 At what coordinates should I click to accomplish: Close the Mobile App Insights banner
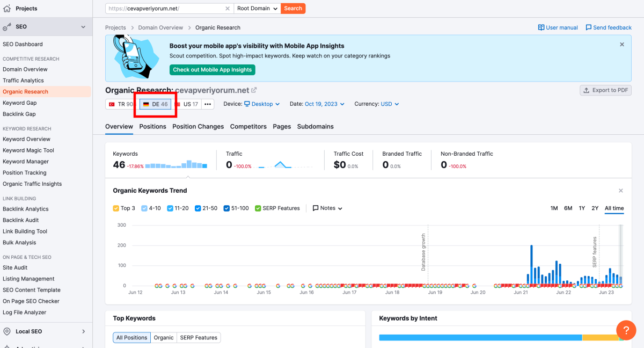pyautogui.click(x=622, y=45)
